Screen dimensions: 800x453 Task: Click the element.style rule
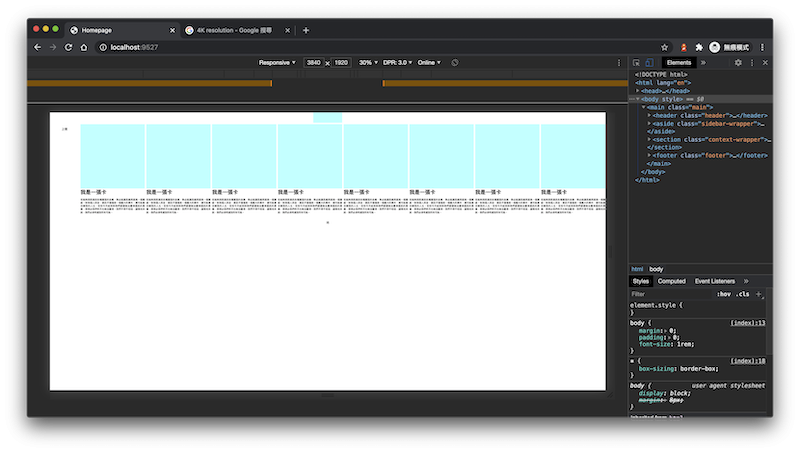656,305
